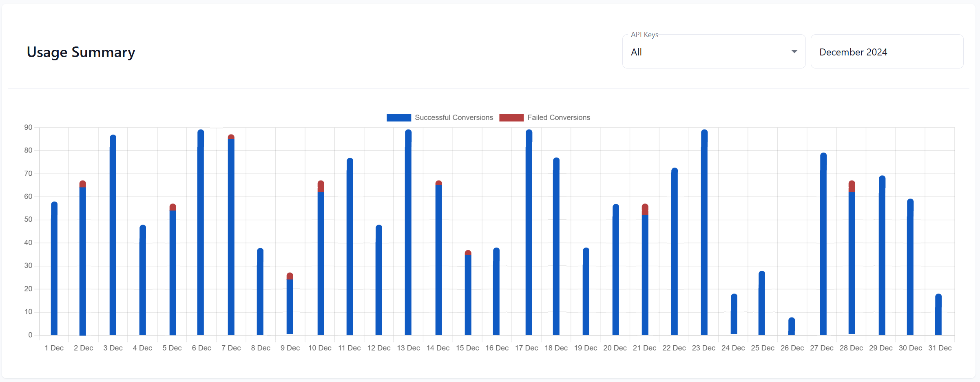The width and height of the screenshot is (980, 382).
Task: Select the 2 Dec bar
Action: pos(83,258)
